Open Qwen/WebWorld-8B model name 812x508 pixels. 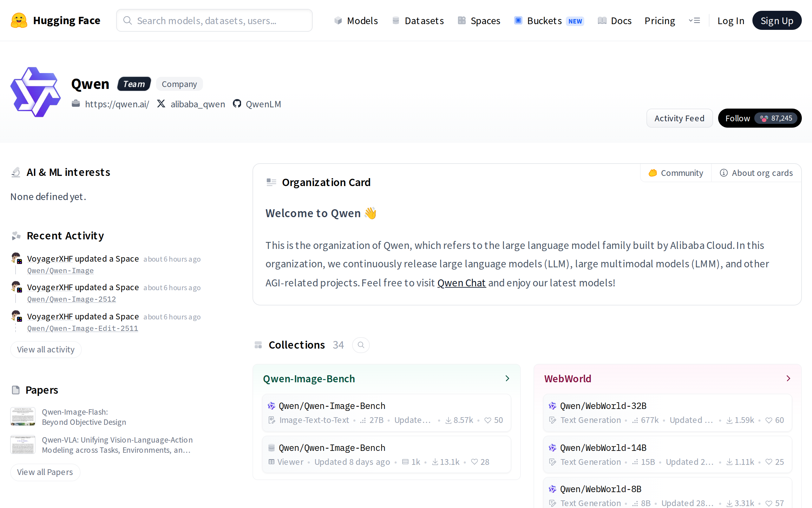point(601,489)
